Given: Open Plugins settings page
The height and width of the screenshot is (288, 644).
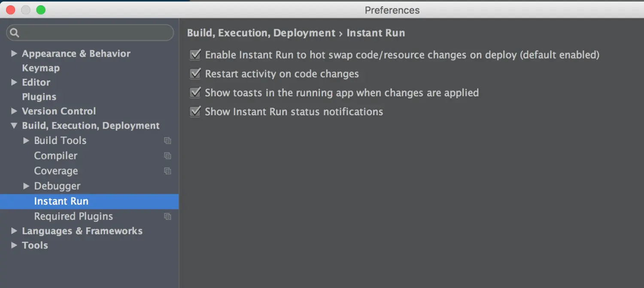Looking at the screenshot, I should 39,97.
